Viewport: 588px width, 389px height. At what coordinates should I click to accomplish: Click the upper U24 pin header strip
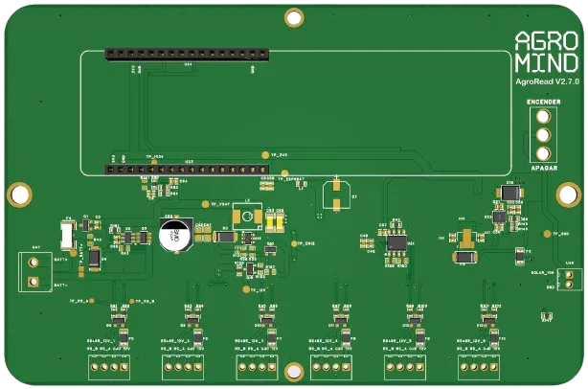(187, 55)
